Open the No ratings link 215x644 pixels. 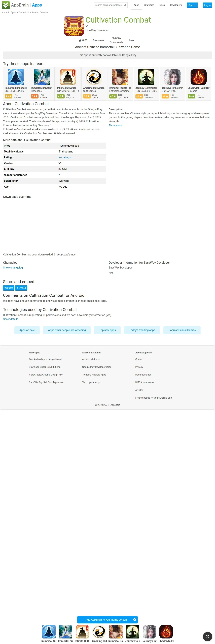point(65,157)
